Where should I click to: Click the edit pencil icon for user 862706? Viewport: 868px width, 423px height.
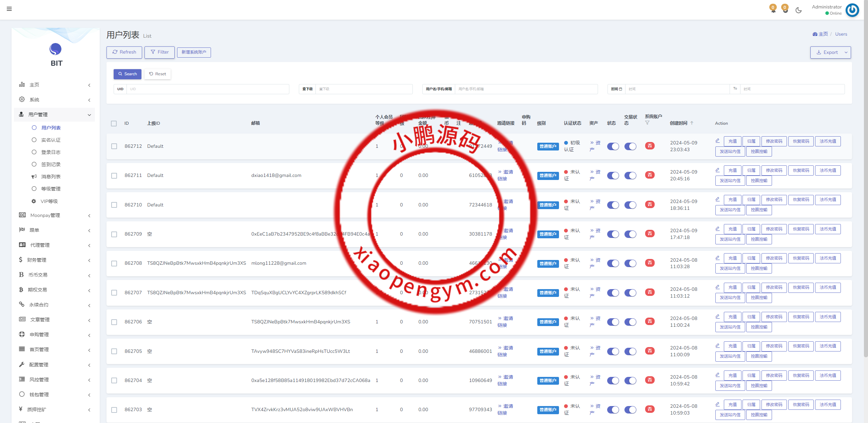point(717,316)
